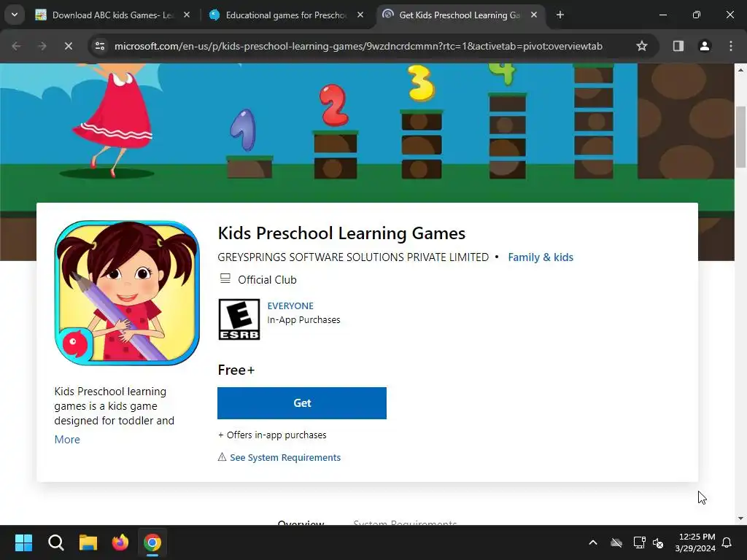The width and height of the screenshot is (747, 560).
Task: Click the ESRB Everyone rating badge
Action: (x=239, y=319)
